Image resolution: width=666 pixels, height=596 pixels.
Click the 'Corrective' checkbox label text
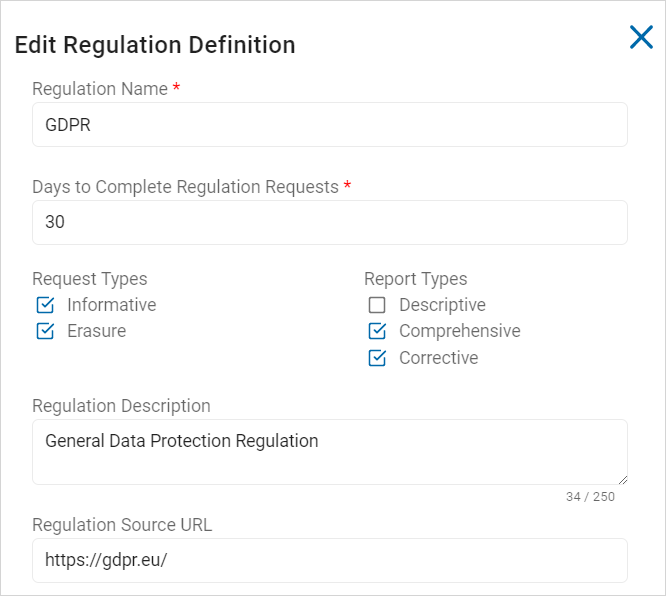(438, 358)
